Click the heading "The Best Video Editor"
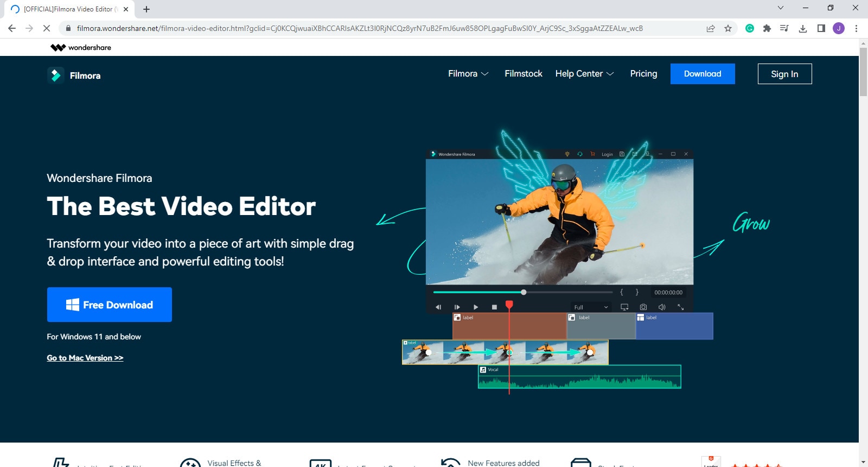The image size is (868, 467). click(181, 206)
